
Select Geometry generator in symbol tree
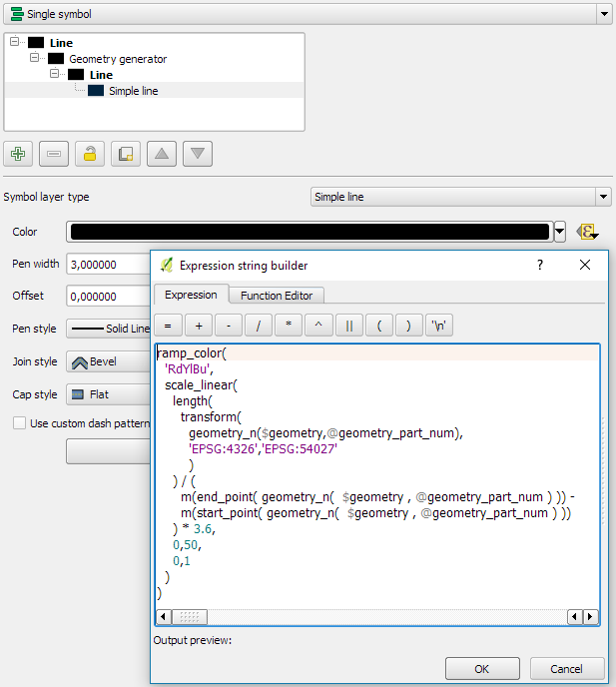tap(117, 59)
